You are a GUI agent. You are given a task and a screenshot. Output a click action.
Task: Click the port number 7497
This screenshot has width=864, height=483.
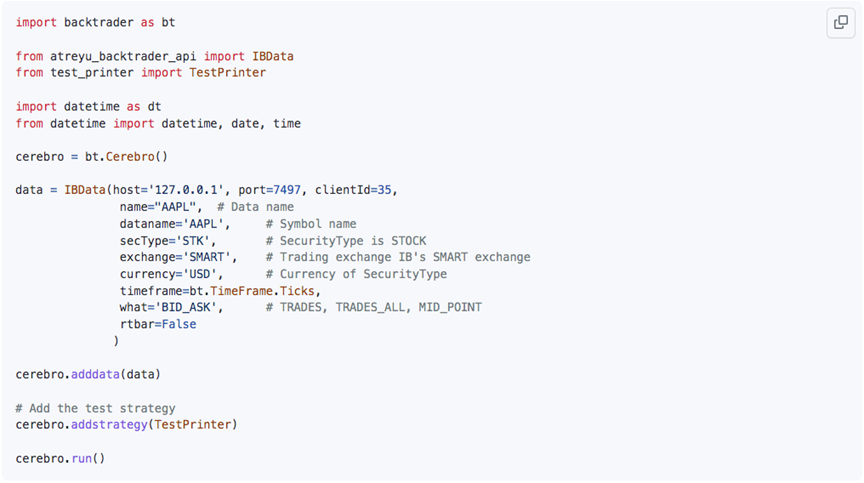[287, 190]
